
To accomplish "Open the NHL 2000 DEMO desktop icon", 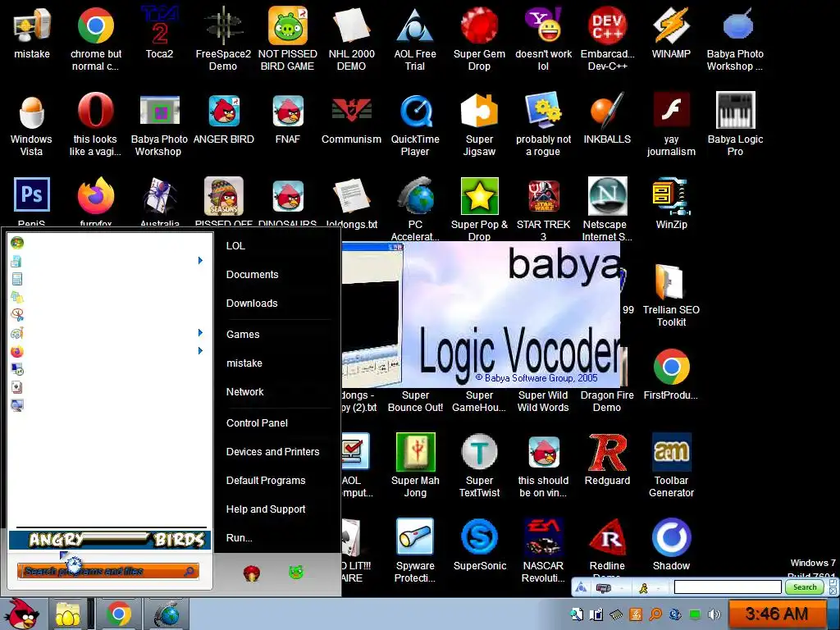I will [351, 25].
